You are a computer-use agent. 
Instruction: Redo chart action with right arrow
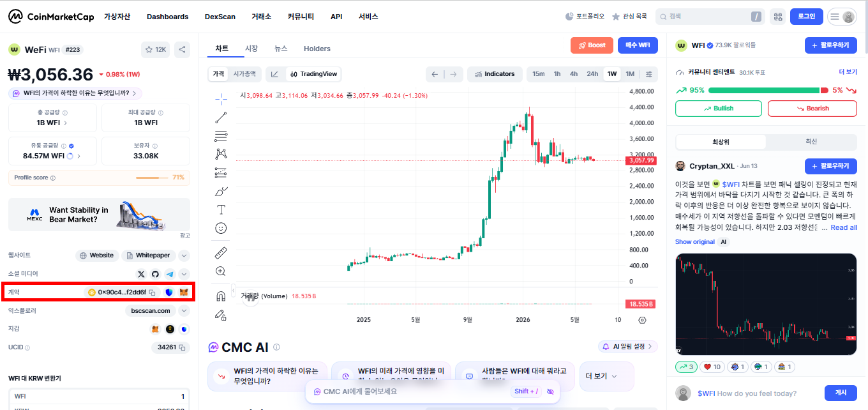point(453,74)
